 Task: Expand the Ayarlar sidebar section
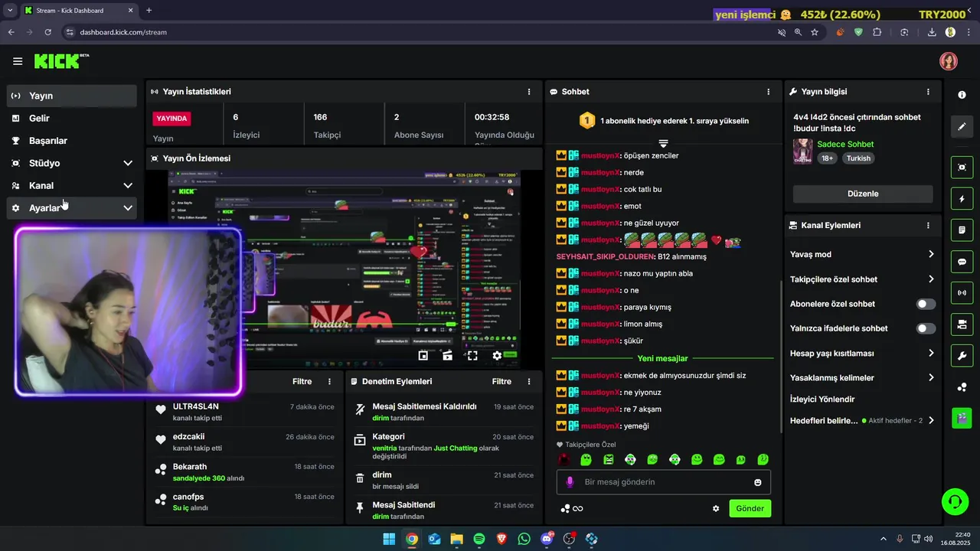point(72,207)
